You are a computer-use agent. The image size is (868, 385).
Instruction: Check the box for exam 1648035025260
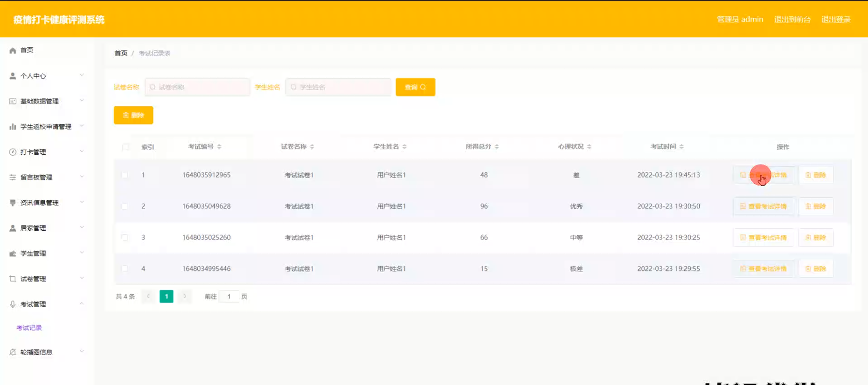tap(125, 237)
